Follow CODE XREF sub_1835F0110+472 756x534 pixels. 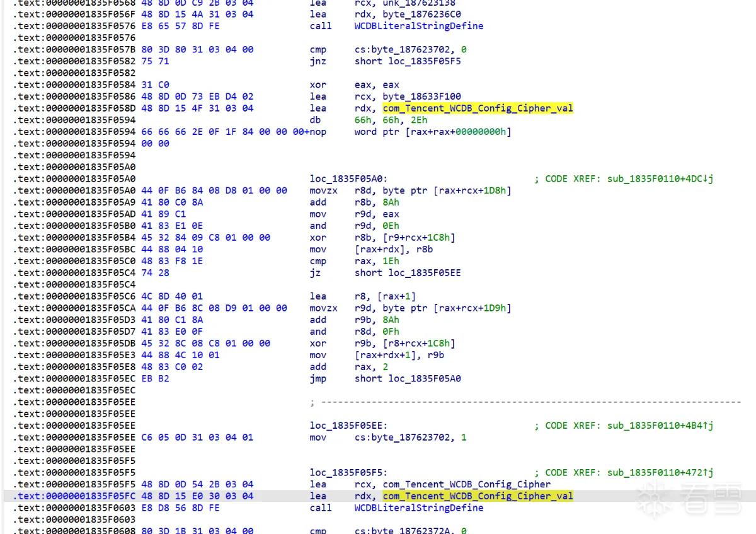click(x=660, y=473)
